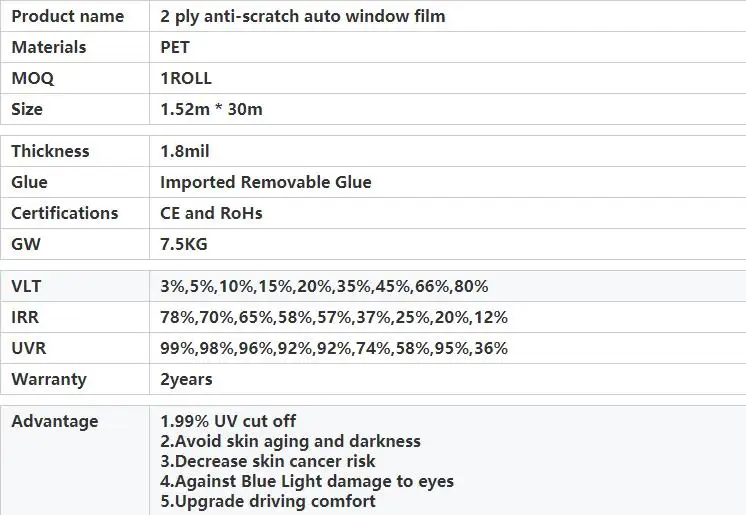Click the IRR percentages row

pos(333,317)
